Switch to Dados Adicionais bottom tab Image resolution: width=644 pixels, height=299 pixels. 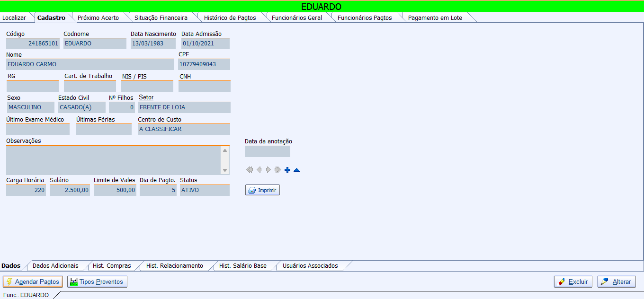[55, 266]
